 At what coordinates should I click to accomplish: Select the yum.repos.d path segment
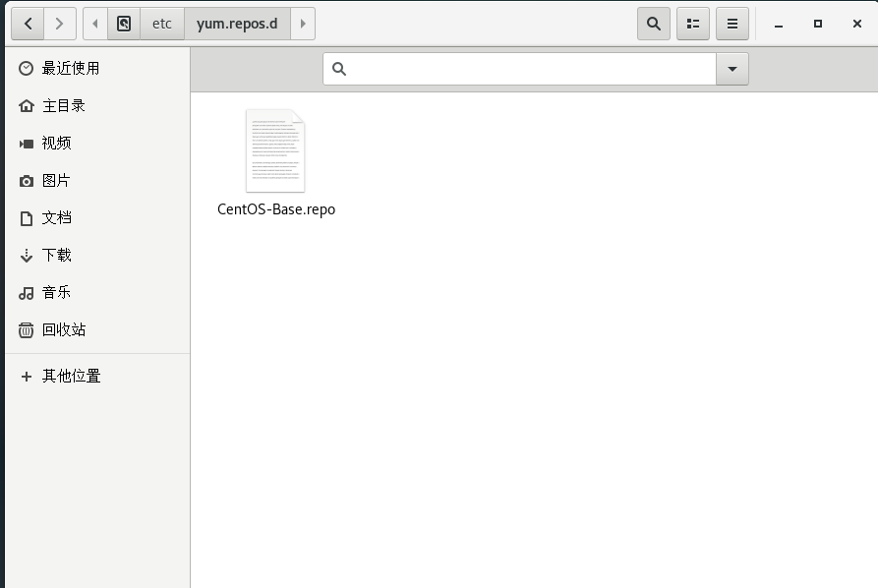(x=237, y=24)
